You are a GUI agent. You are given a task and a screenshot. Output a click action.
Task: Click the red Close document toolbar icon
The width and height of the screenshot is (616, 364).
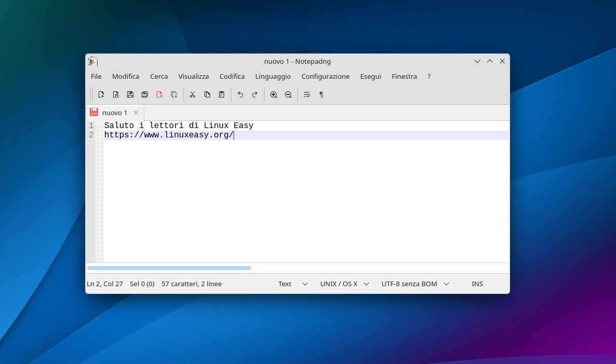(159, 95)
